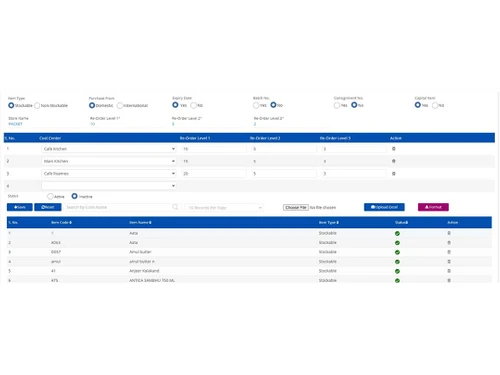Delete the first Aata item row
This screenshot has width=500, height=375.
point(449,233)
